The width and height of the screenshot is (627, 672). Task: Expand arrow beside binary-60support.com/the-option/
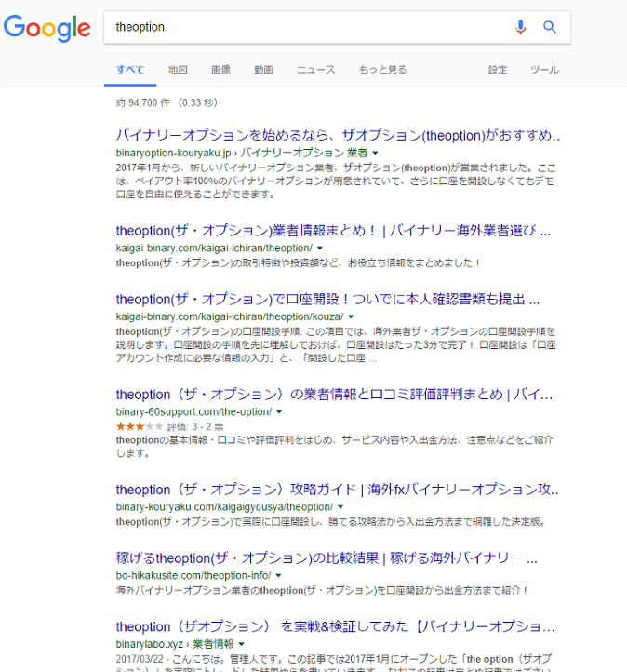coord(279,412)
